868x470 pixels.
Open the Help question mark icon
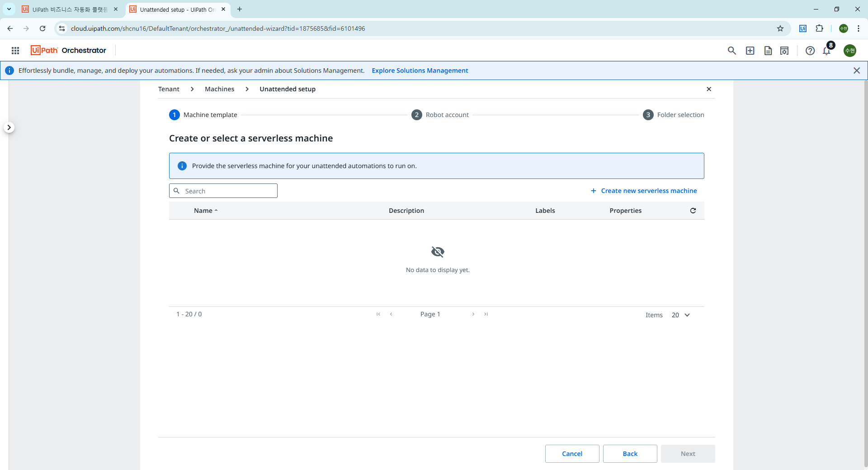pyautogui.click(x=810, y=51)
